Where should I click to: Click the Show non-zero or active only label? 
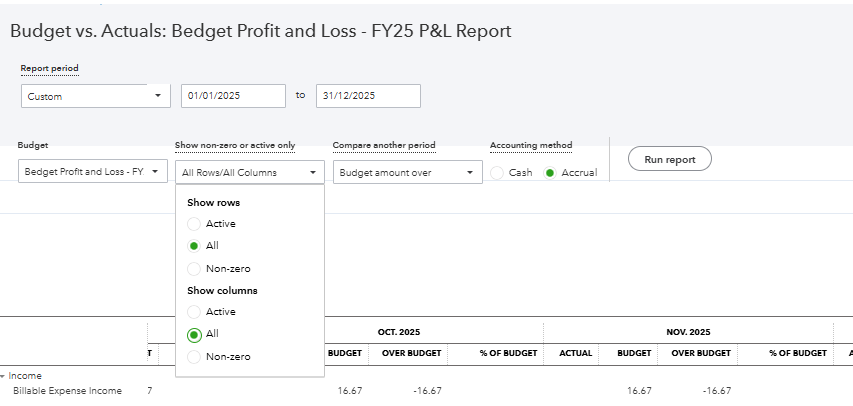click(x=234, y=146)
